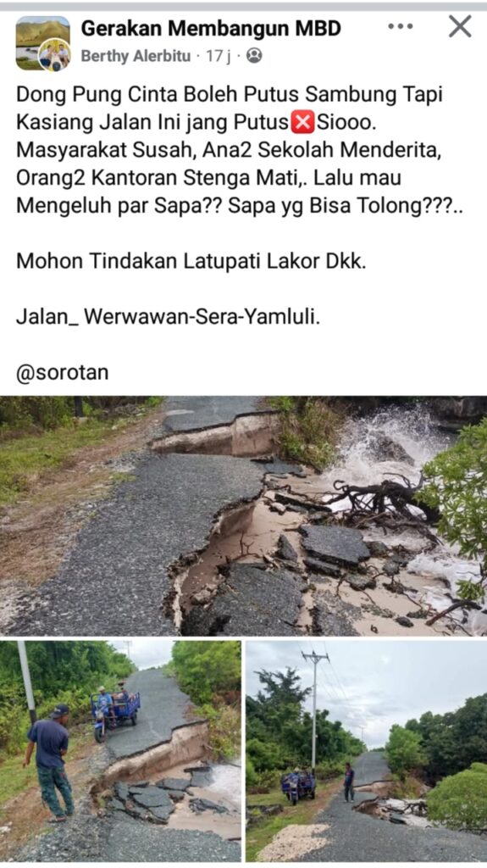This screenshot has height=868, width=487.
Task: Open the large top photo of collapsed road
Action: [x=244, y=515]
